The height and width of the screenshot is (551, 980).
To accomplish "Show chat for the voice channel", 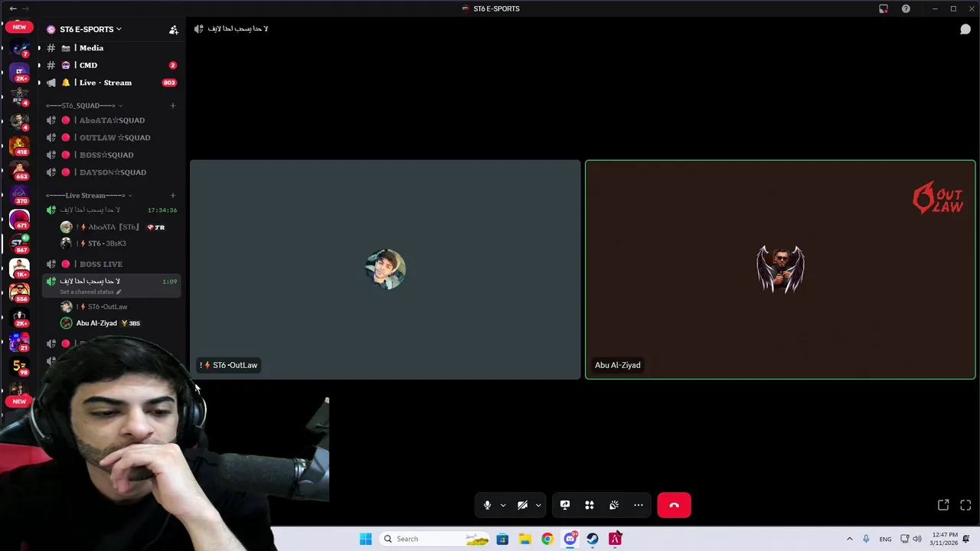I will 965,29.
